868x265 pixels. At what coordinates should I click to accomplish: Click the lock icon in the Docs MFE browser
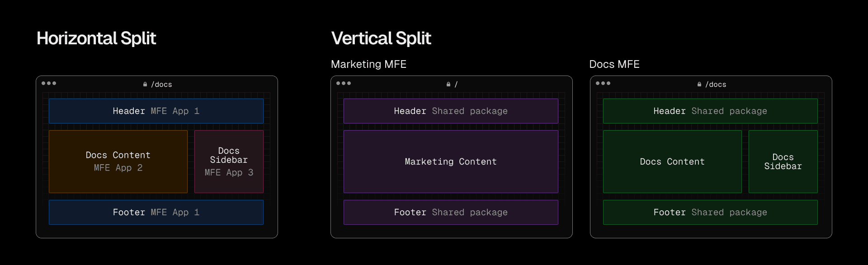699,85
